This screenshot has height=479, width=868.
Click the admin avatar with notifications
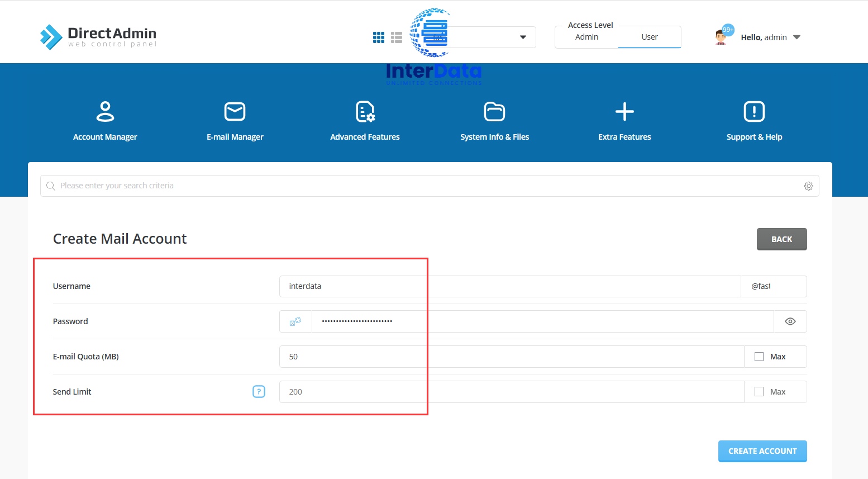721,37
